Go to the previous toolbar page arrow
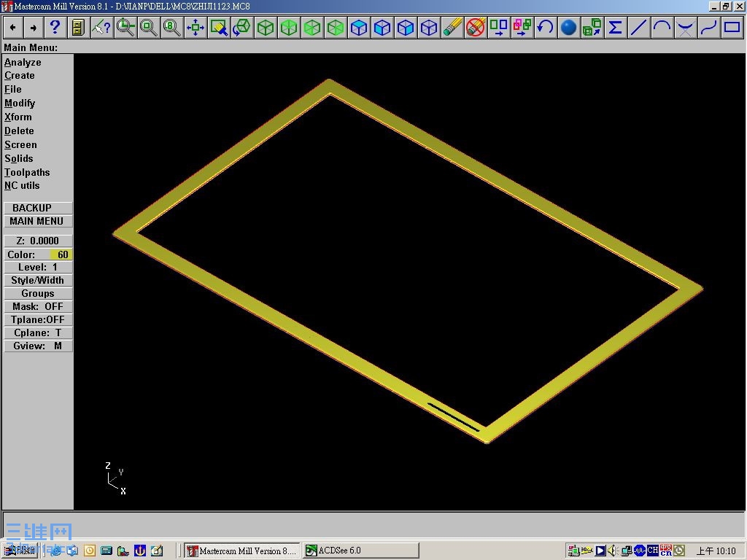 13,28
